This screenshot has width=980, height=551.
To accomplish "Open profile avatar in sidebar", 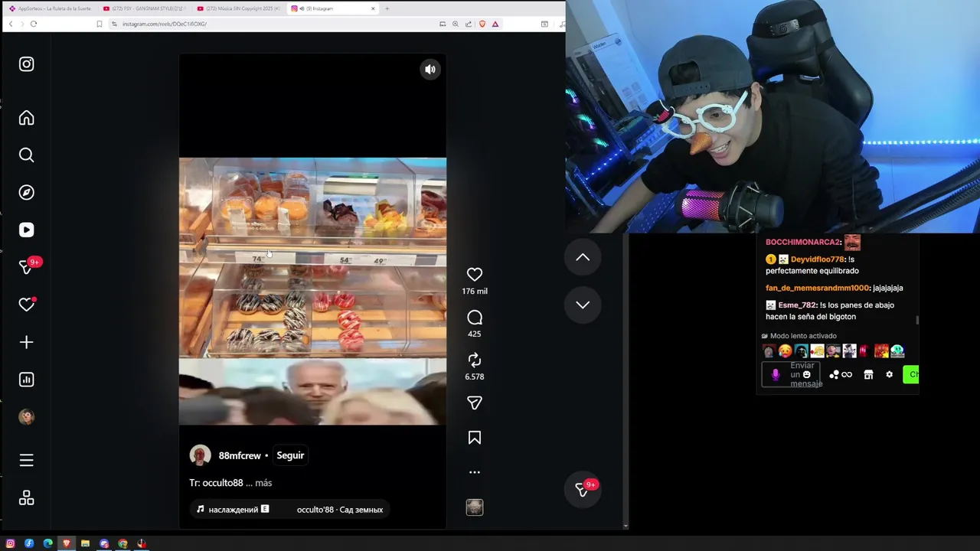I will coord(27,417).
